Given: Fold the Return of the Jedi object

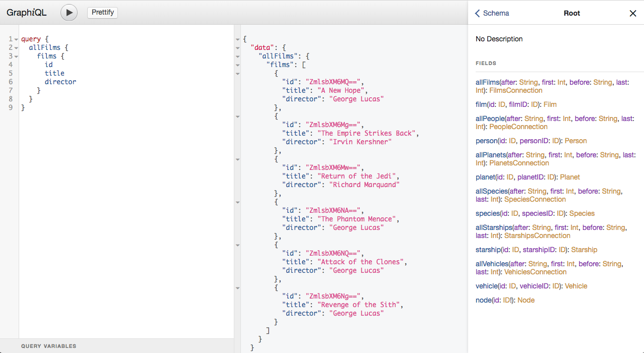Looking at the screenshot, I should click(x=237, y=159).
